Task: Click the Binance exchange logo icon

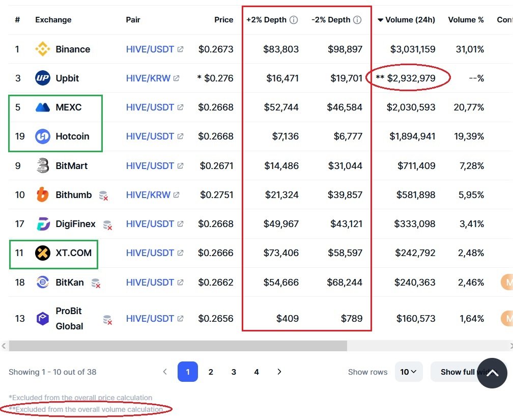Action: 43,49
